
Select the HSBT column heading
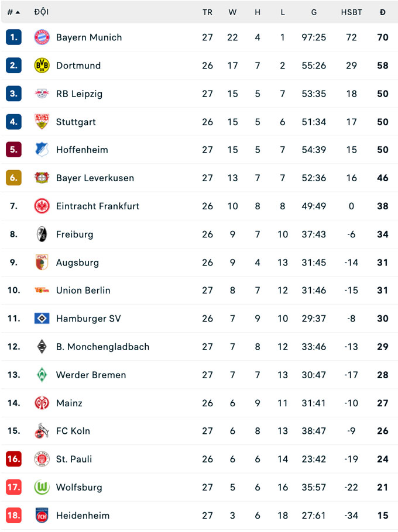352,12
